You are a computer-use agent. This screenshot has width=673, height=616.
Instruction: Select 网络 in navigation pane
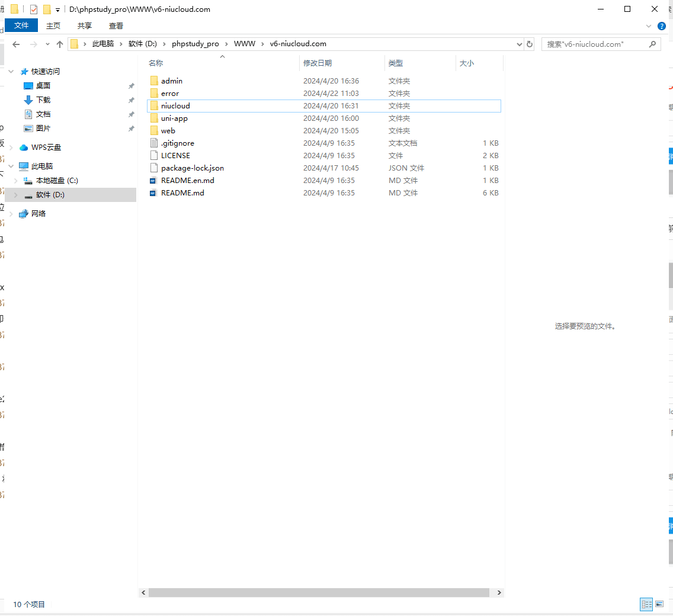[x=38, y=213]
